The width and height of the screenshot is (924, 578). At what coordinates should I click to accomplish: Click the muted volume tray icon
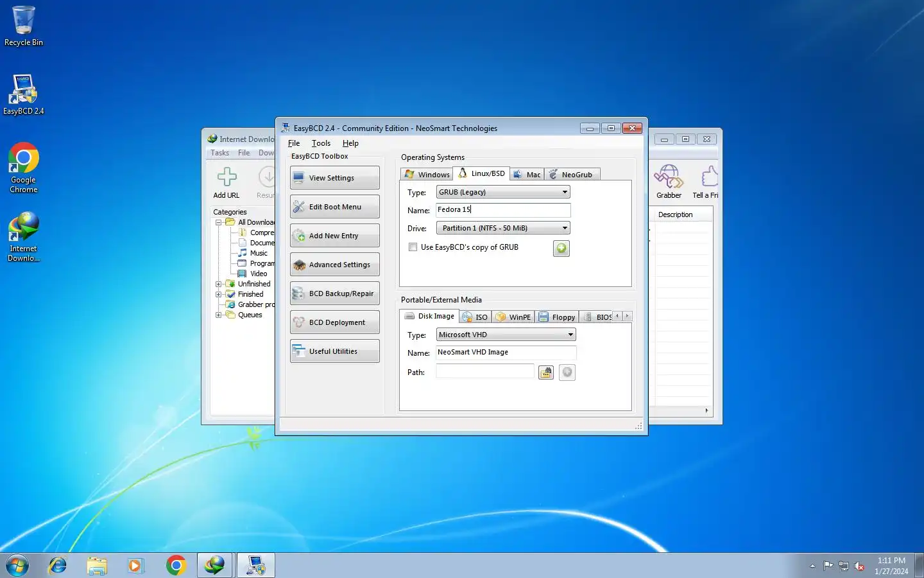click(x=859, y=566)
